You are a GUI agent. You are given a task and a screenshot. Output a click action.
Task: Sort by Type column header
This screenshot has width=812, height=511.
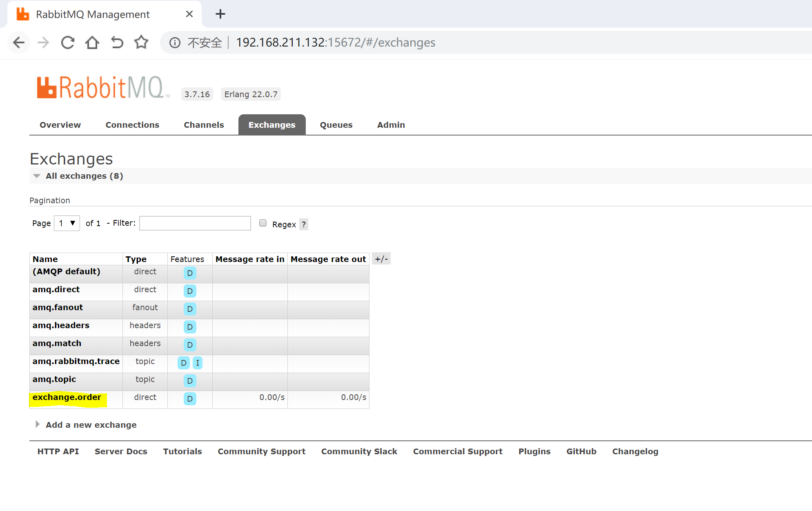136,259
